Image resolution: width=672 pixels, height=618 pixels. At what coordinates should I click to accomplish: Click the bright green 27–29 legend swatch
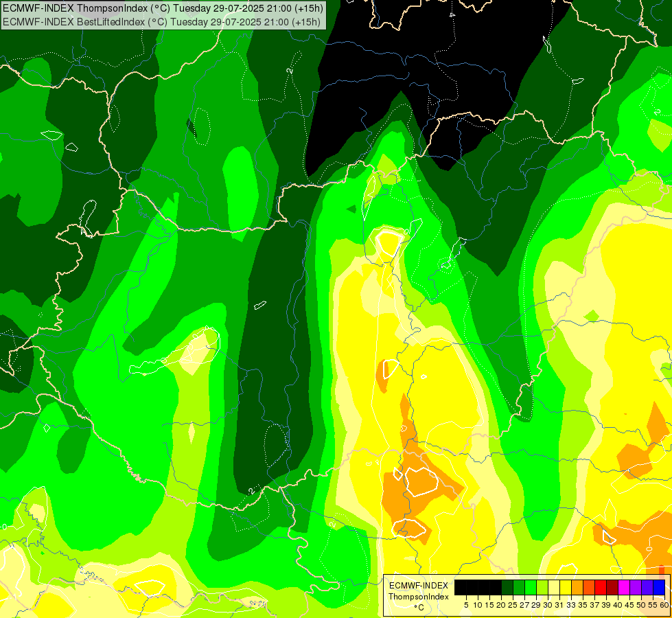pyautogui.click(x=531, y=587)
